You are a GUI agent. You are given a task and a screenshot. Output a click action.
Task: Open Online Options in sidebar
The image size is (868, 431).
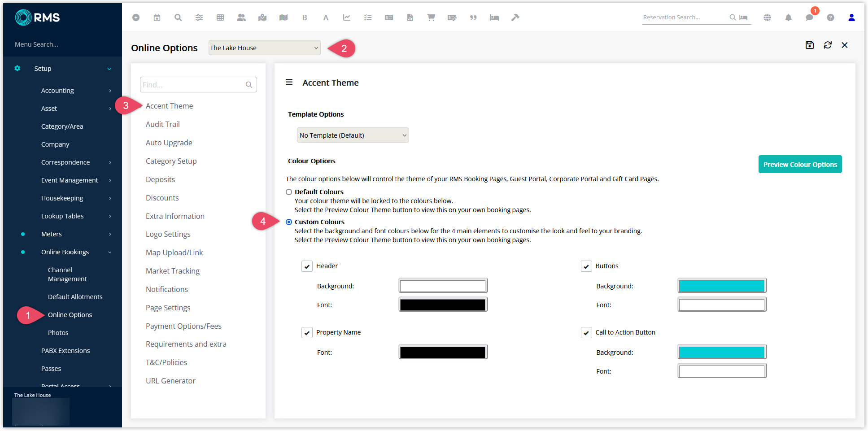[70, 315]
